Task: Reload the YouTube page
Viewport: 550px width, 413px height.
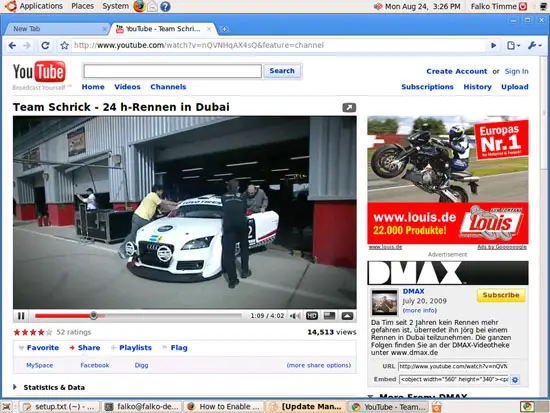Action: pyautogui.click(x=45, y=46)
